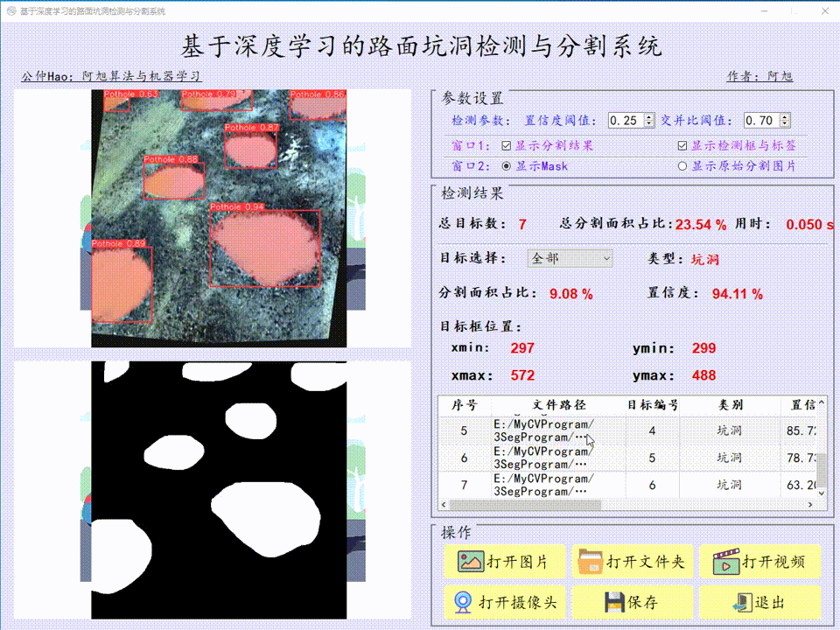The image size is (840, 630).
Task: Click the 公仲Hao 阿旭算法与机器学习 link
Action: tap(114, 77)
